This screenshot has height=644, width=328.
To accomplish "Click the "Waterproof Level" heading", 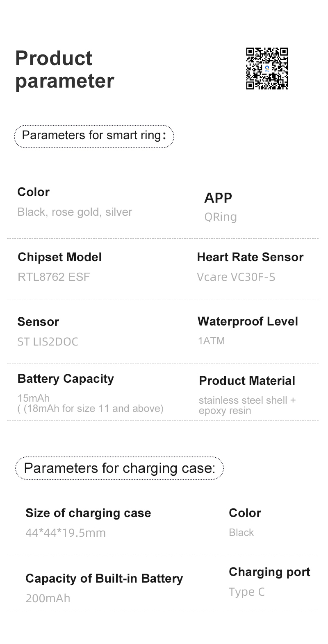I will (x=248, y=321).
